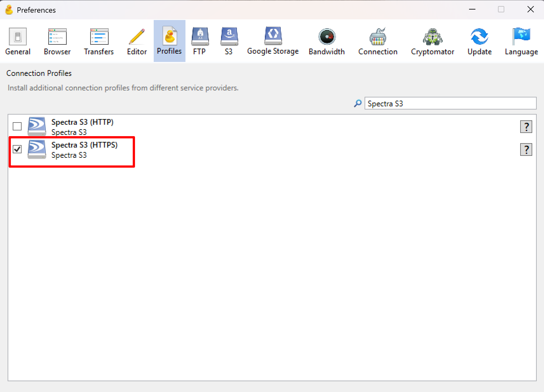Select the Editor pencil icon
Image resolution: width=544 pixels, height=392 pixels.
pyautogui.click(x=137, y=37)
